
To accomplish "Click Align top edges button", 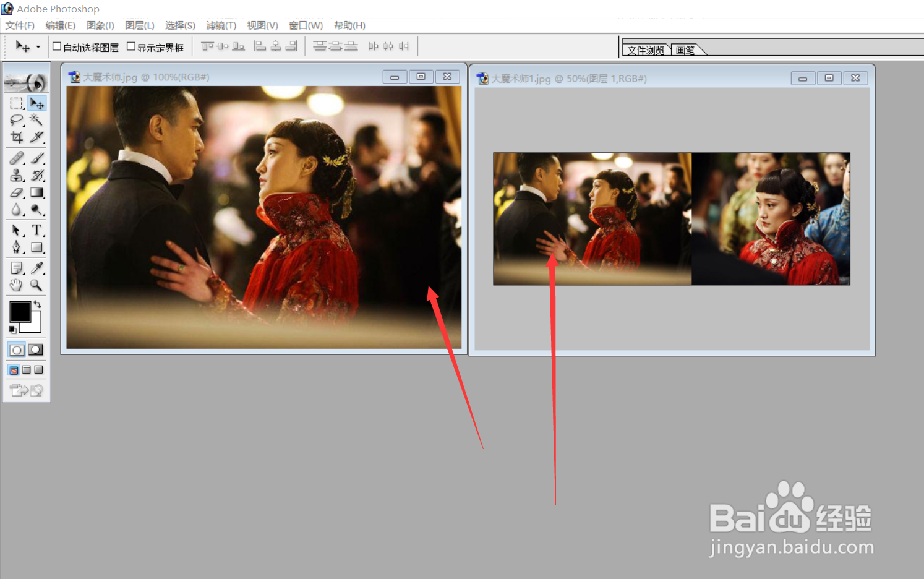I will [207, 46].
